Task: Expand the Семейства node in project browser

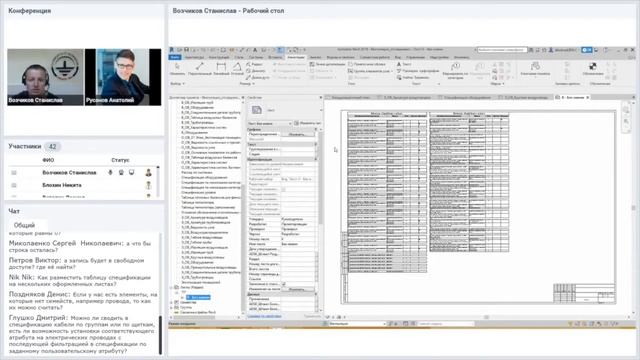Action: click(172, 302)
